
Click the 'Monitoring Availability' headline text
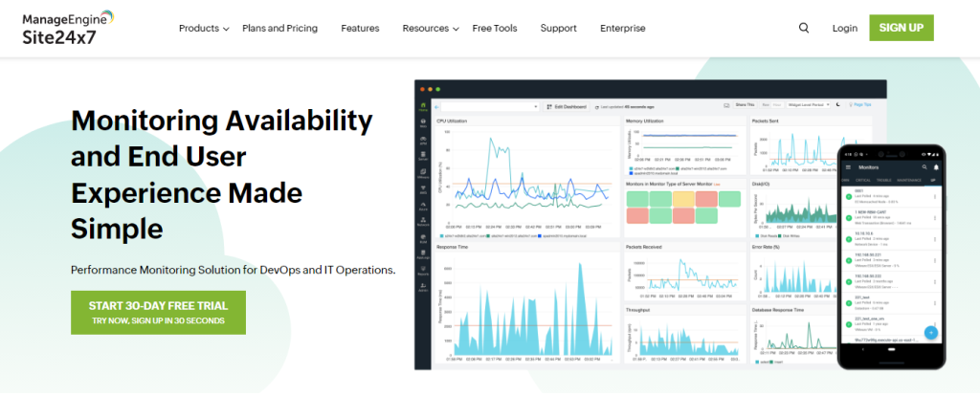click(x=222, y=121)
